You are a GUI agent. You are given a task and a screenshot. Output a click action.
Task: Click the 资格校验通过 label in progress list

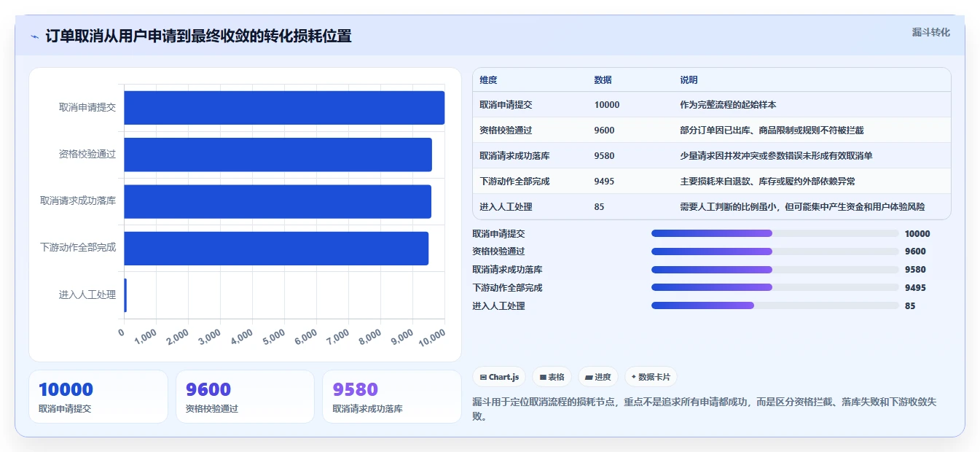tap(498, 252)
